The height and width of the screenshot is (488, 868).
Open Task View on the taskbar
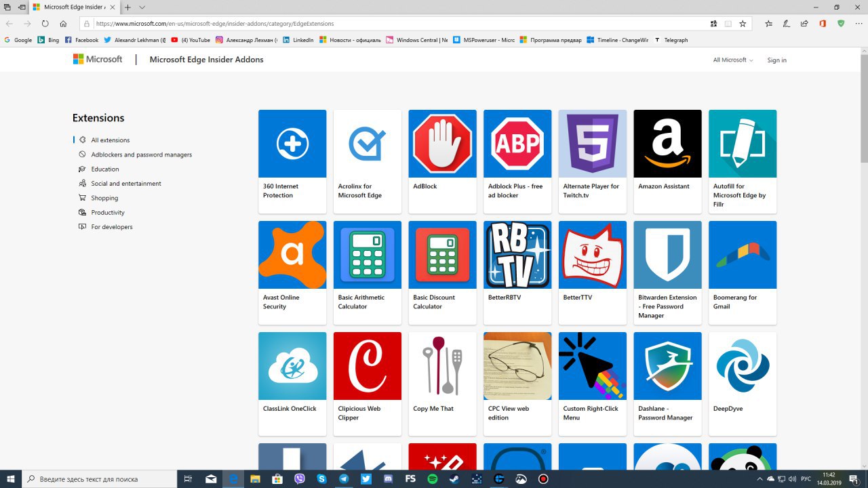(189, 479)
